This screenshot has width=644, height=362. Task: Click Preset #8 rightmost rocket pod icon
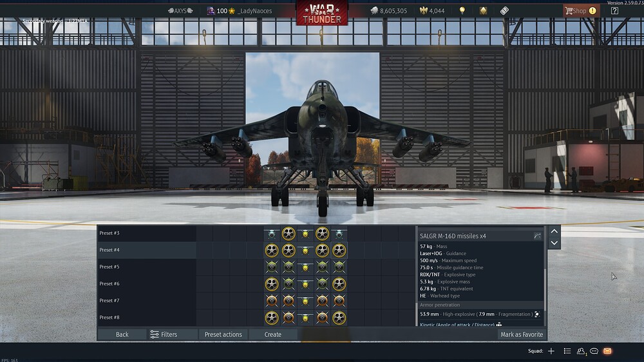point(339,318)
